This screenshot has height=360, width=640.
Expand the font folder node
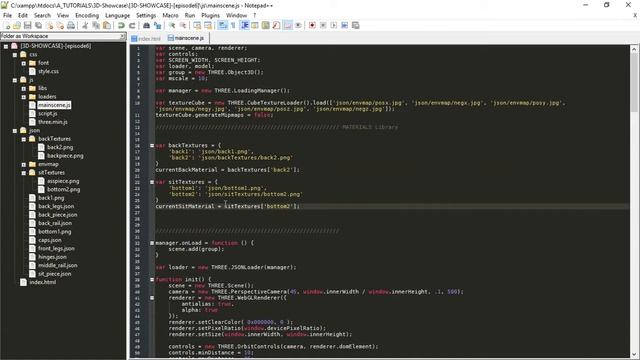click(x=24, y=63)
